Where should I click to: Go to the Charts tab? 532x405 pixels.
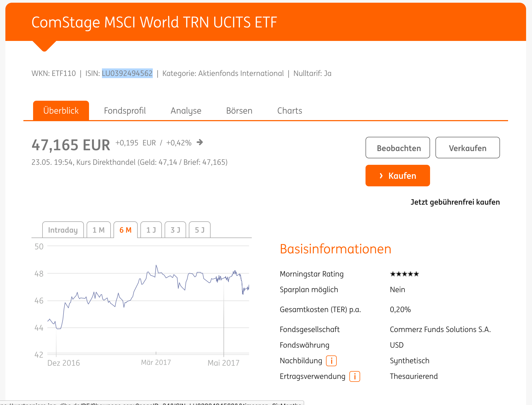[x=290, y=111]
